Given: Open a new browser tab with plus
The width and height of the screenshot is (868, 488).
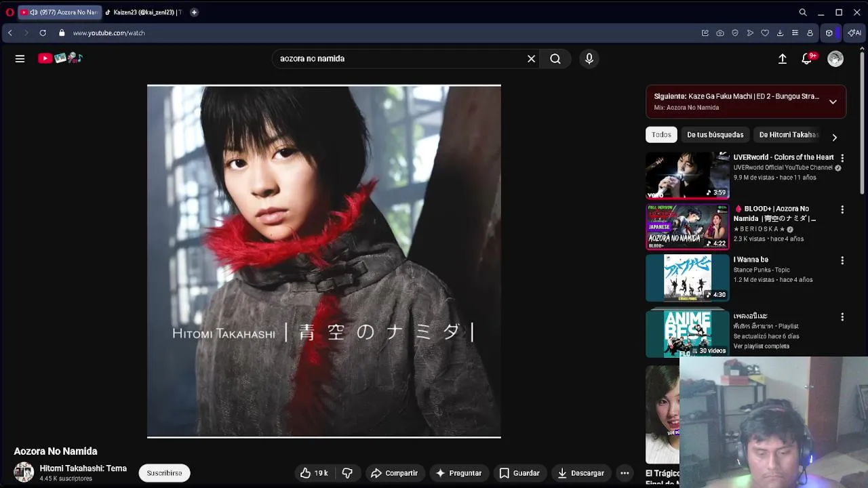Looking at the screenshot, I should pyautogui.click(x=194, y=12).
